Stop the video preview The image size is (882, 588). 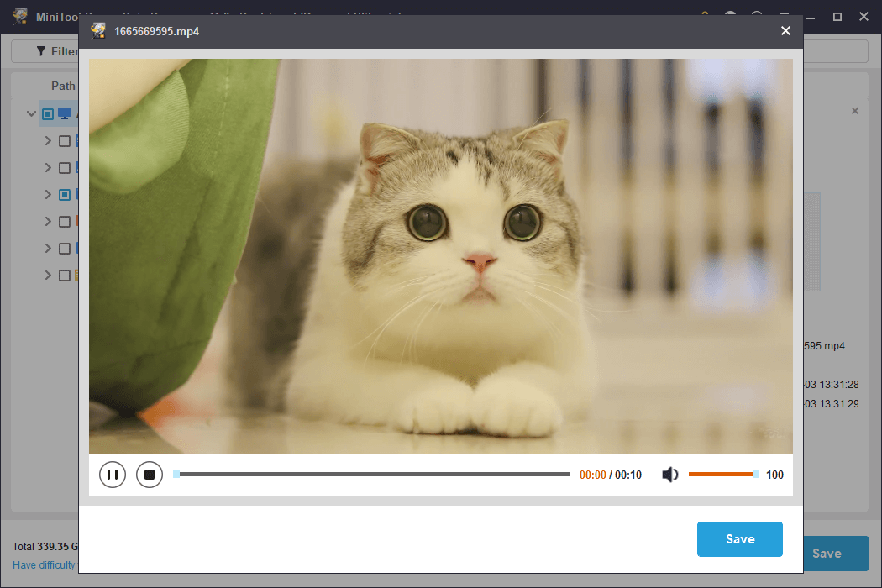pos(150,475)
